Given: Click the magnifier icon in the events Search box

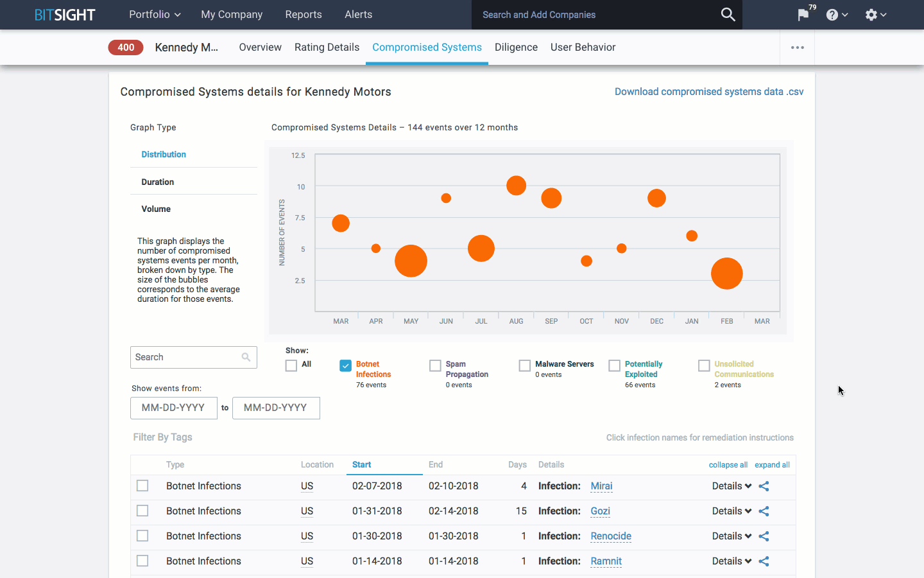Looking at the screenshot, I should [x=246, y=357].
